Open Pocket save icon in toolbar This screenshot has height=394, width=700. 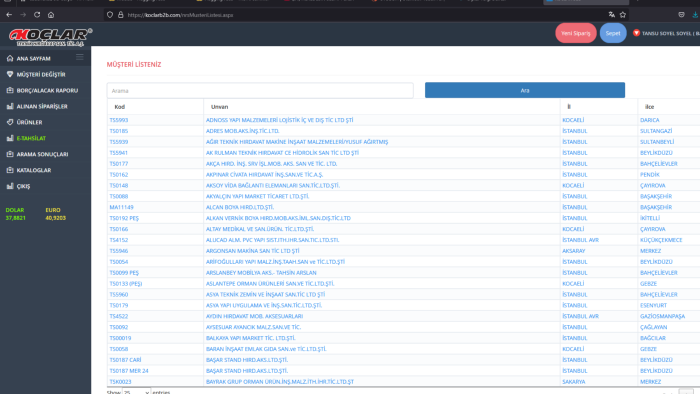[681, 15]
